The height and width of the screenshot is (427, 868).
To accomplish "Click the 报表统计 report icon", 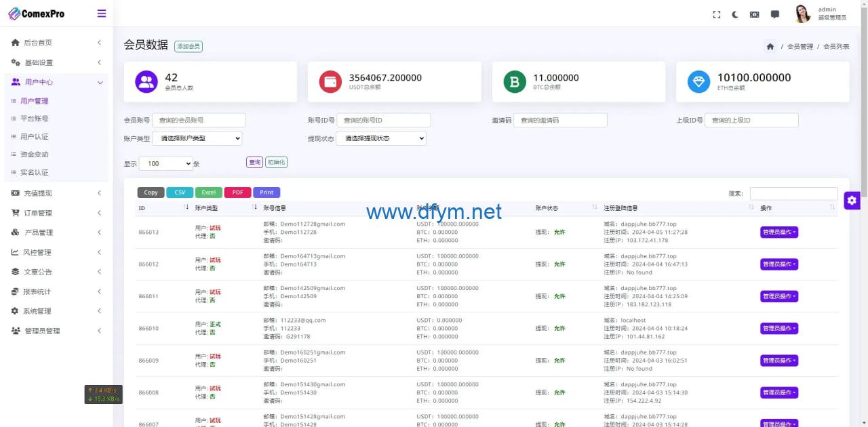I will tap(16, 291).
